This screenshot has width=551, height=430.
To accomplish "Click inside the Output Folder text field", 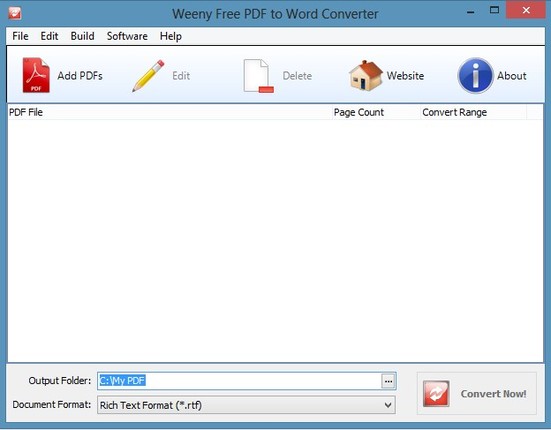I will [239, 381].
